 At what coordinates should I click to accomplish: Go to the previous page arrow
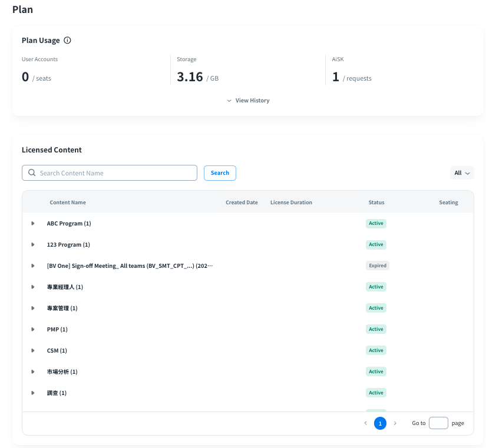coord(365,423)
